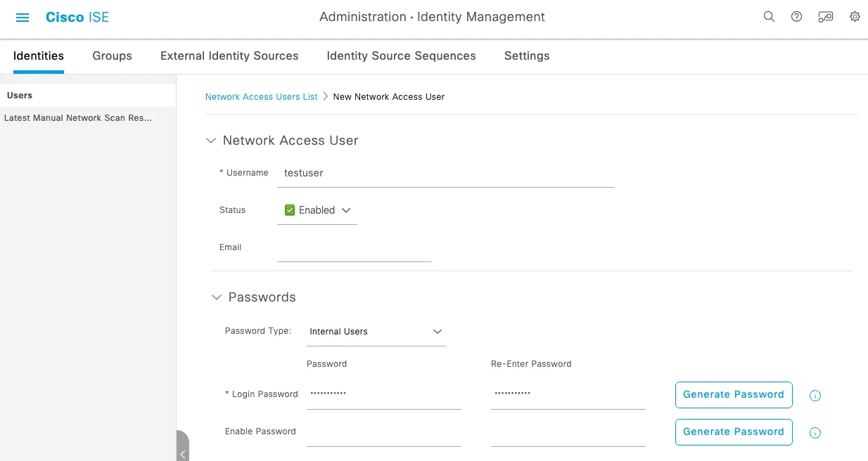View Login Password policy info icon
The height and width of the screenshot is (461, 868).
[815, 395]
